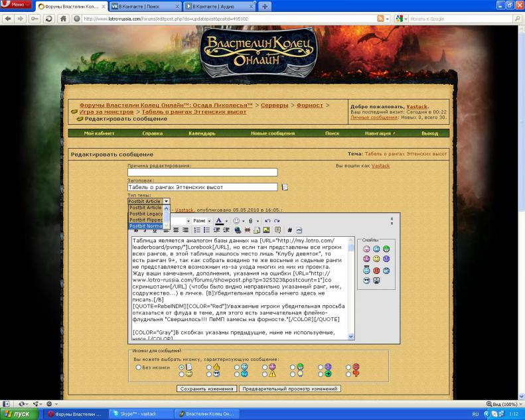
Task: Open the RSS feed dropdown arrow
Action: (x=388, y=19)
